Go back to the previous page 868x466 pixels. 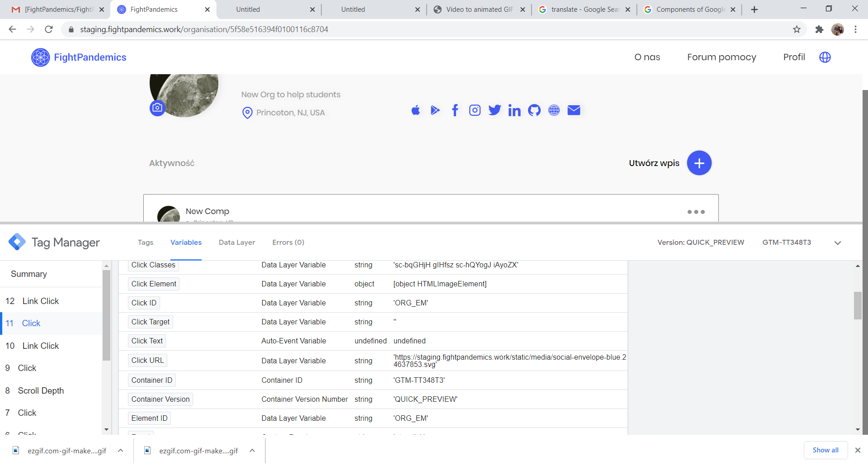12,29
